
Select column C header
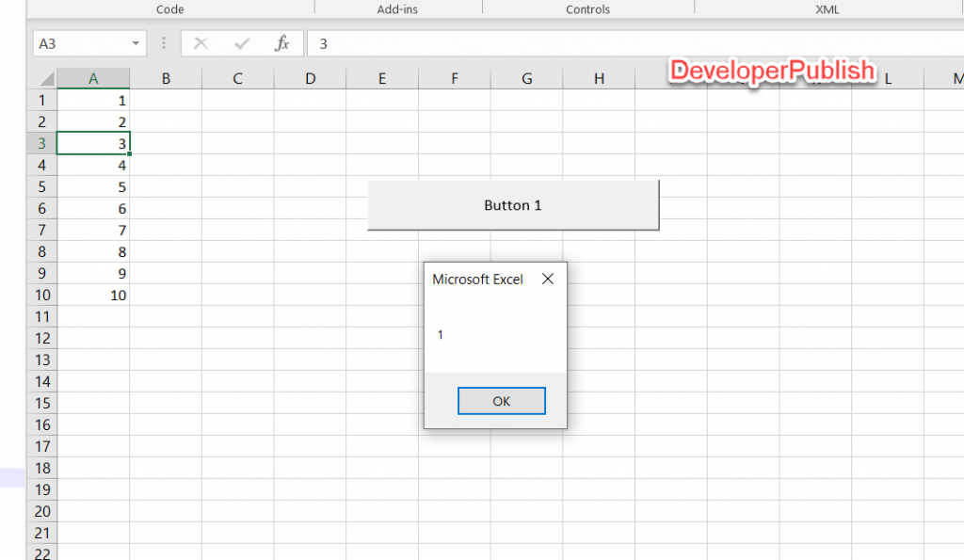tap(238, 79)
